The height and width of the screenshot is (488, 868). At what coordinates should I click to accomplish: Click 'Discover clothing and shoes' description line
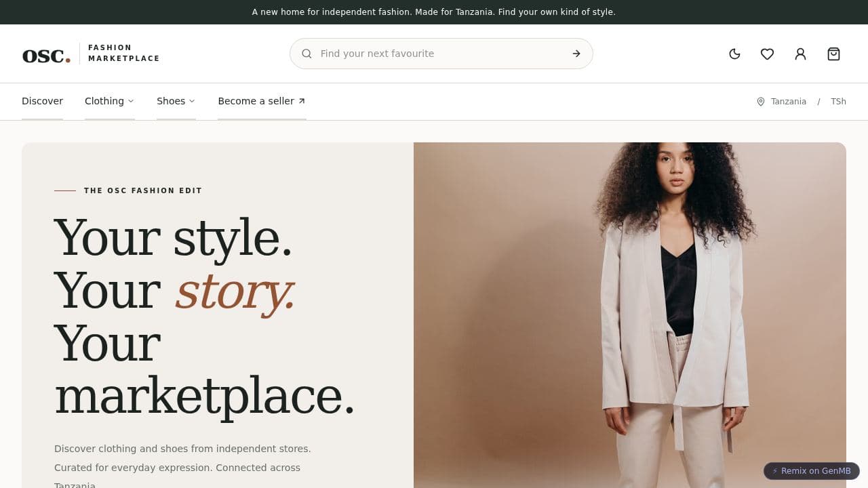(x=182, y=449)
